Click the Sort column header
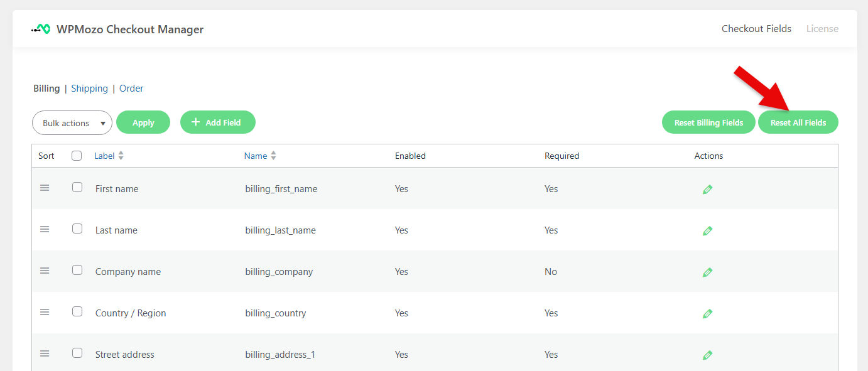The width and height of the screenshot is (868, 371). [x=46, y=156]
